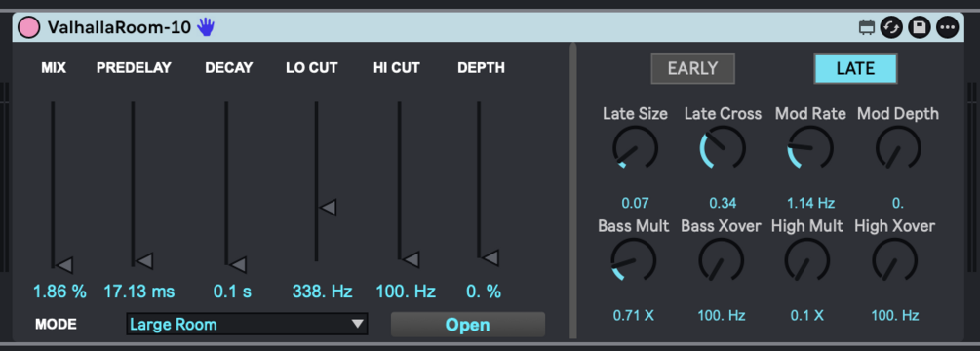This screenshot has width=980, height=351.
Task: Select the 100. Hz hi cut value
Action: click(406, 292)
